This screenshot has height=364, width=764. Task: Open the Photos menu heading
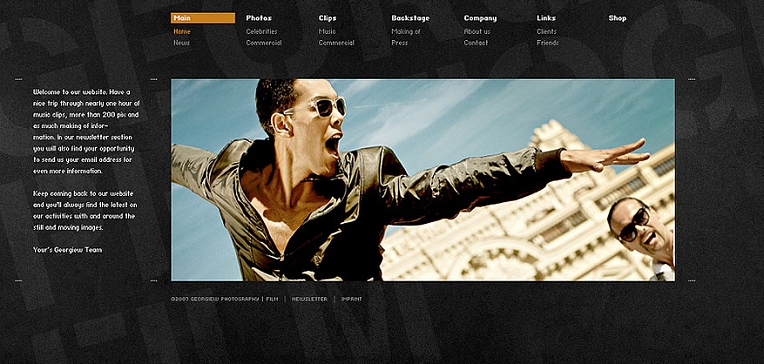[259, 18]
